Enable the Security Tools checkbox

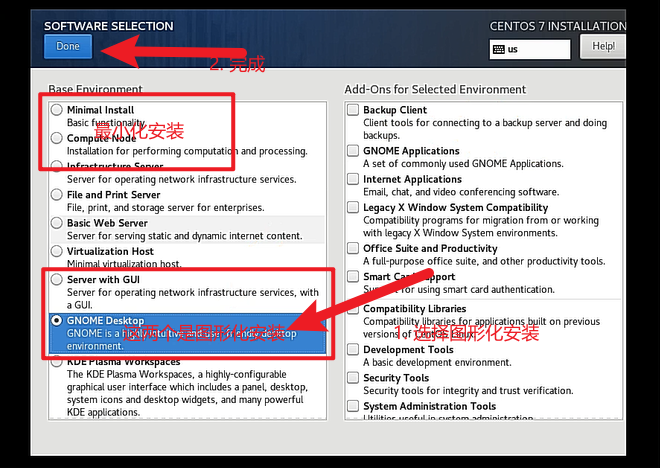click(353, 378)
